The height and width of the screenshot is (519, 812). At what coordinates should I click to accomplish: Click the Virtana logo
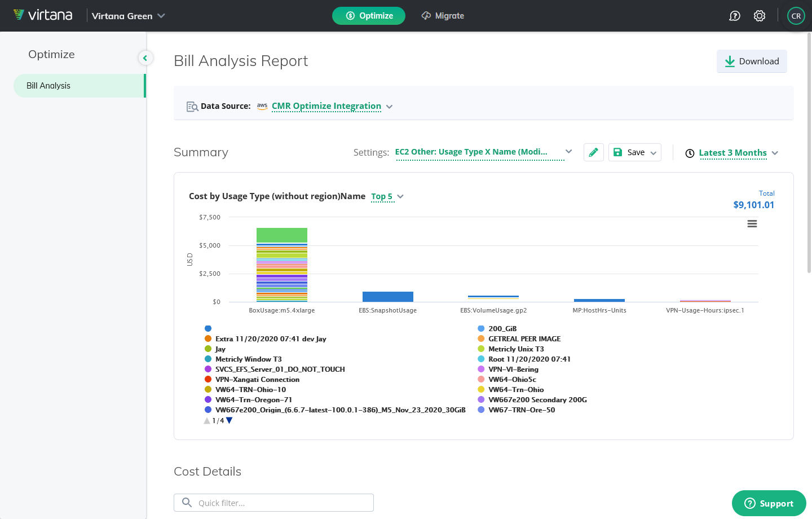(x=43, y=15)
